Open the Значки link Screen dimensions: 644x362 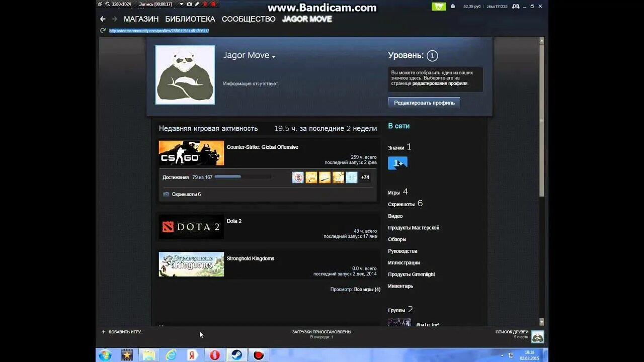point(399,147)
